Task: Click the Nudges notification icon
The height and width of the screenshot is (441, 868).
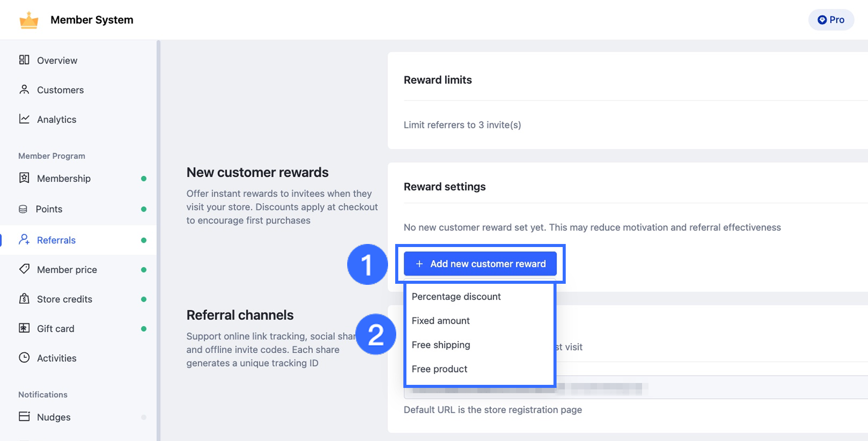Action: 24,416
